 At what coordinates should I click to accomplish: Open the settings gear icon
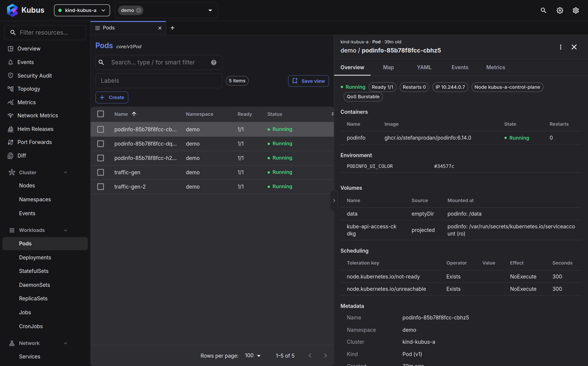pos(576,10)
